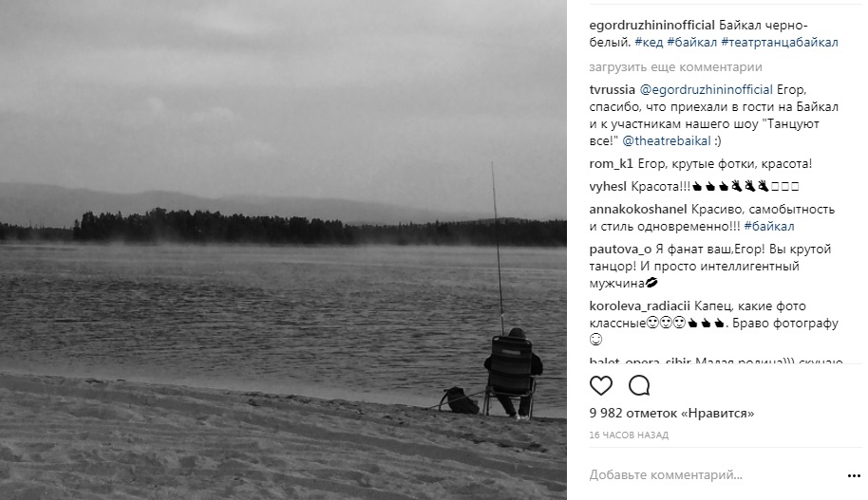Open the #театртанцабайкал hashtag
Image resolution: width=868 pixels, height=500 pixels.
780,43
